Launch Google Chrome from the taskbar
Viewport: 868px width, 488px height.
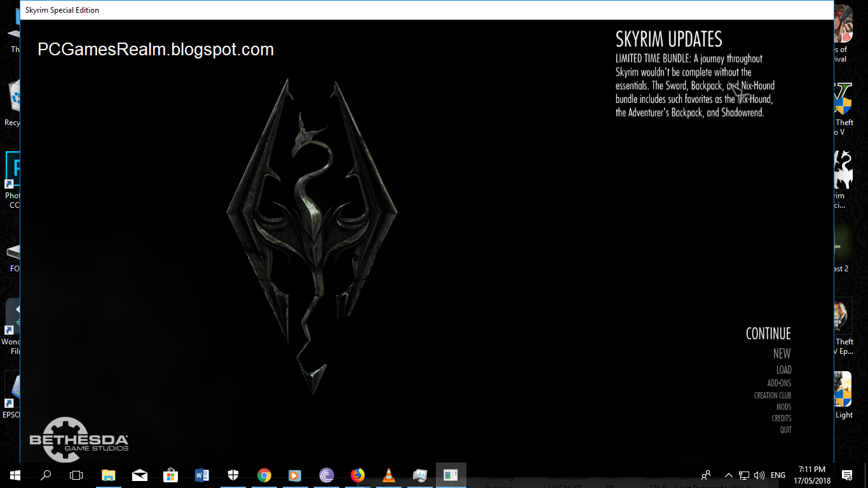point(264,475)
